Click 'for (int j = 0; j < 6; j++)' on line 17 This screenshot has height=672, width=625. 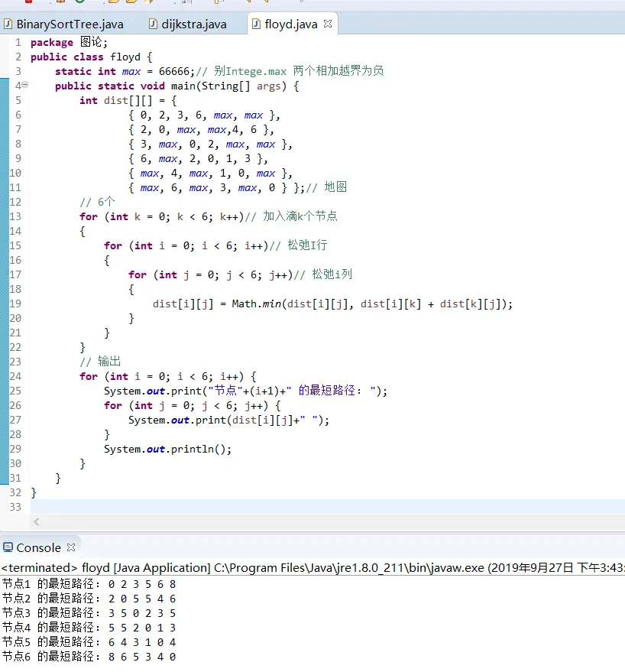click(210, 274)
